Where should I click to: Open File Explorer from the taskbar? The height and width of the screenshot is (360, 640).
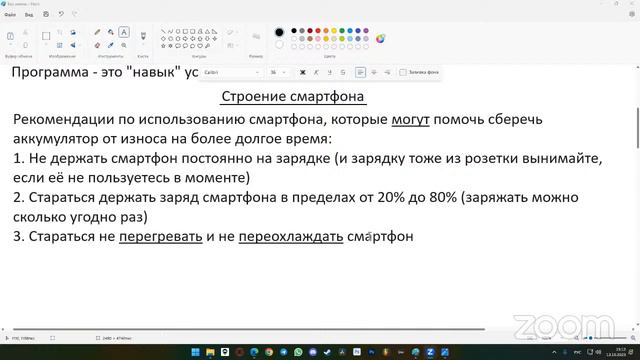point(210,352)
